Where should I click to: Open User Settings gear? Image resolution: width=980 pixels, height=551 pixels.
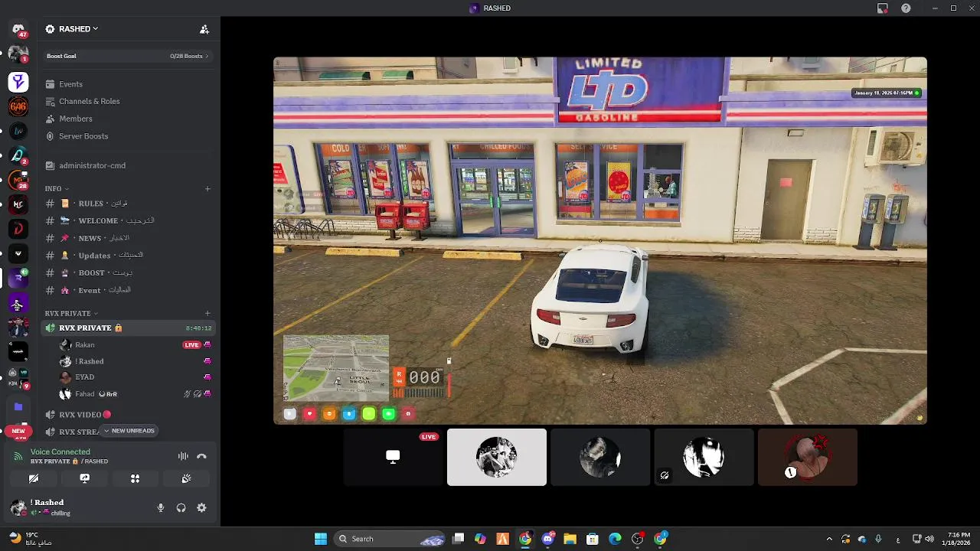(201, 507)
